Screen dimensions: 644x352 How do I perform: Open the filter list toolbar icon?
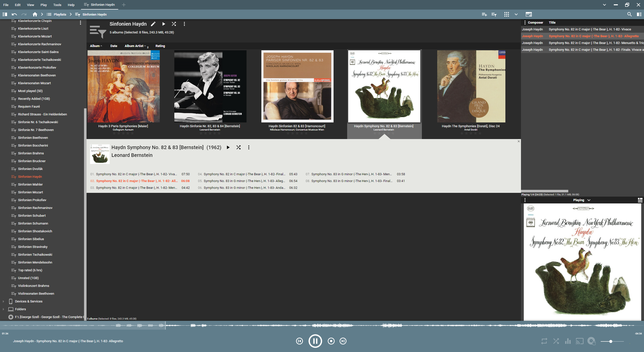point(494,14)
